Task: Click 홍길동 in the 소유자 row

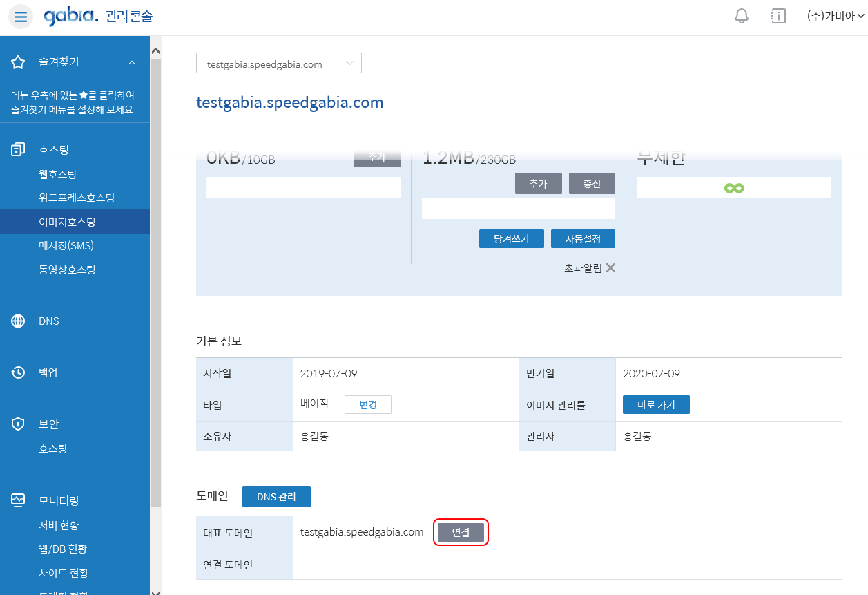Action: [314, 437]
